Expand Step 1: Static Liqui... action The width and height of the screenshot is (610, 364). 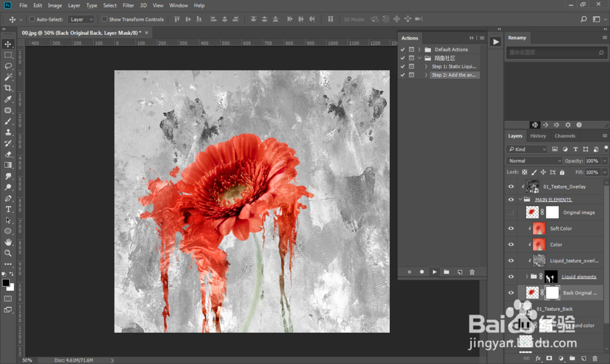426,66
